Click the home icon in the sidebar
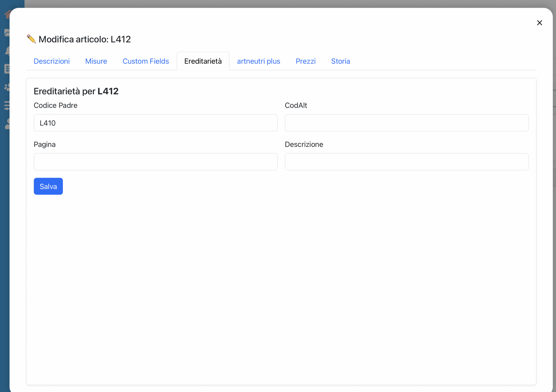The image size is (556, 392). tap(7, 14)
